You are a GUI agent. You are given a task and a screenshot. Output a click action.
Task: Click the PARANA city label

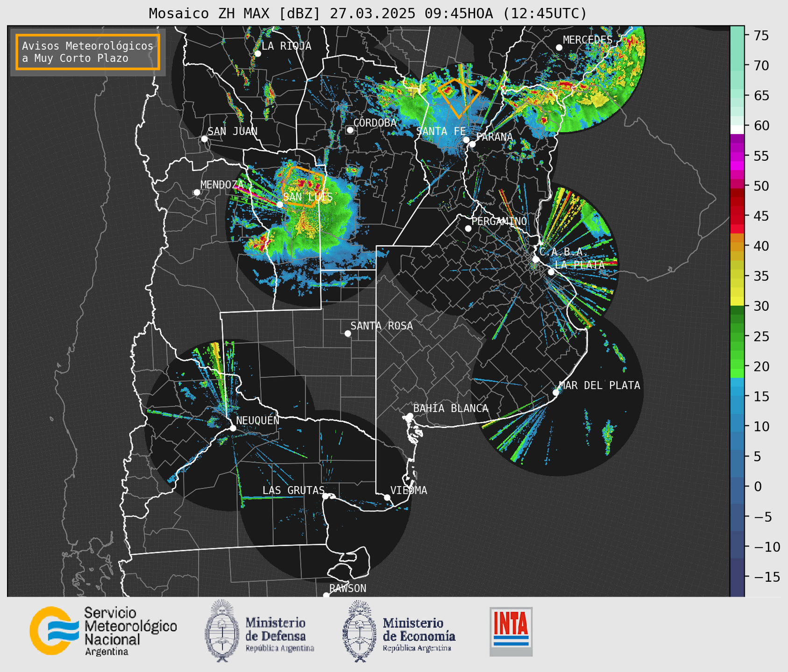coord(494,137)
